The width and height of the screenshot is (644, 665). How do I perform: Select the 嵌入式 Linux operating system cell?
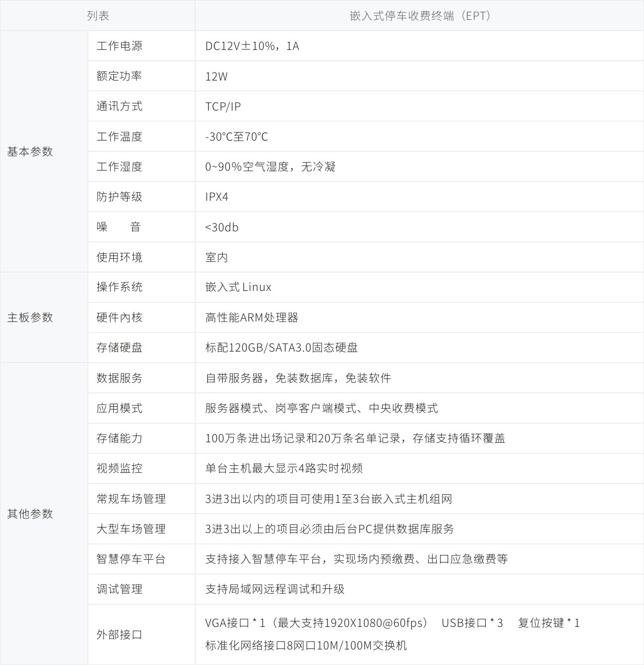pyautogui.click(x=238, y=287)
